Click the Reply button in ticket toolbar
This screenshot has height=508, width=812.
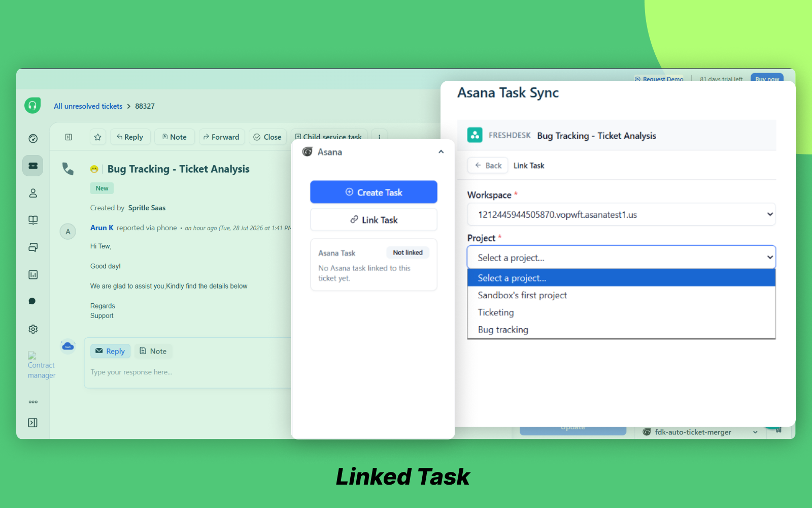click(x=130, y=137)
